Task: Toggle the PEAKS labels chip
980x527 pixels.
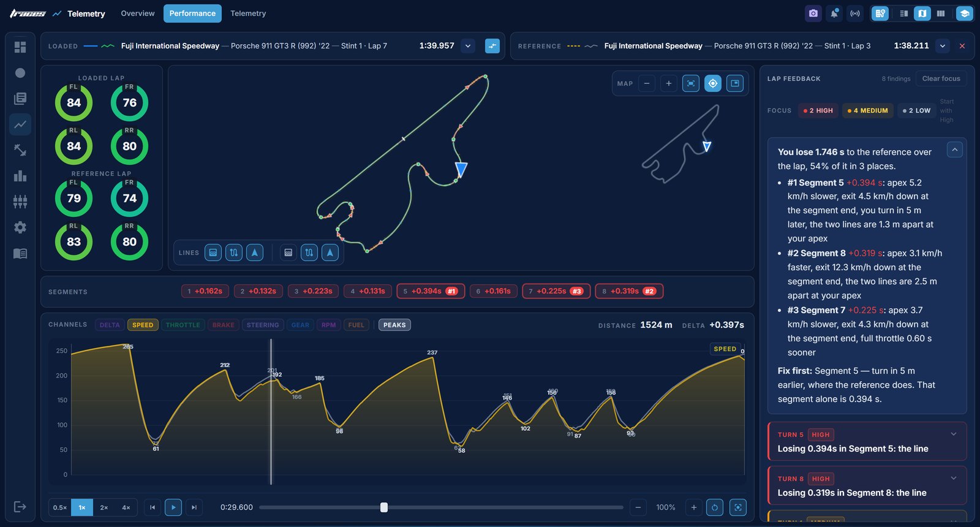Action: (x=394, y=325)
